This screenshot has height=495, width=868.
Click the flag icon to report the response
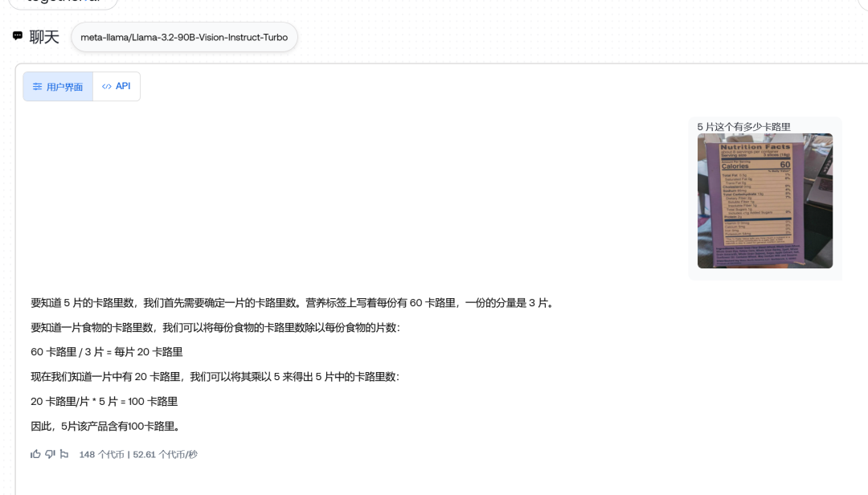[x=64, y=454]
